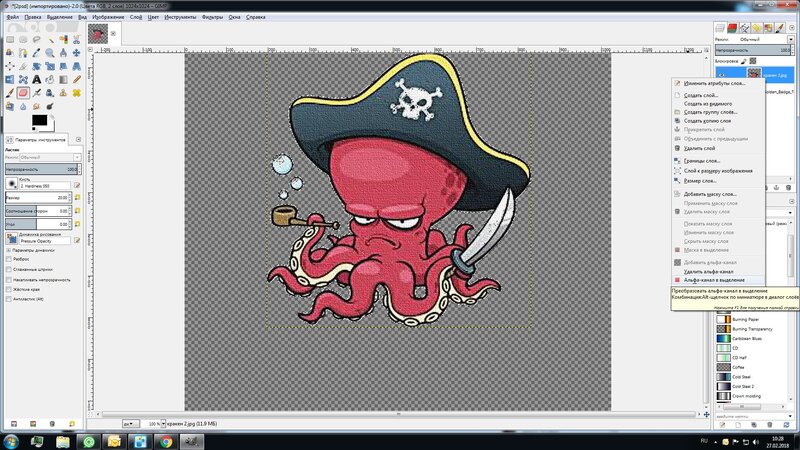
Task: Open the tool options panel configuration menu button
Action: pos(78,139)
